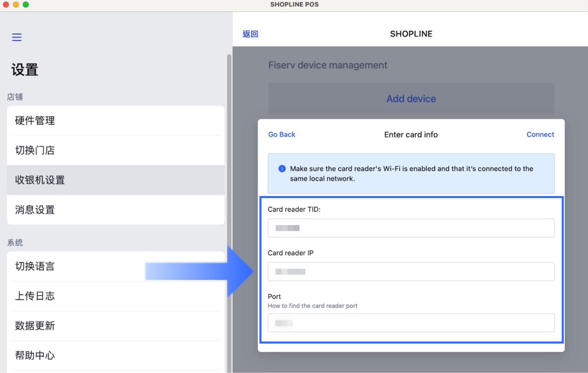Select 收银机设置 menu entry

[116, 180]
